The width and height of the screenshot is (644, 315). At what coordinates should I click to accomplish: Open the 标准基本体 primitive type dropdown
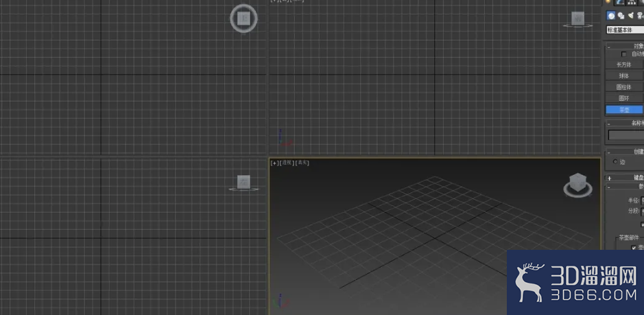[x=625, y=30]
